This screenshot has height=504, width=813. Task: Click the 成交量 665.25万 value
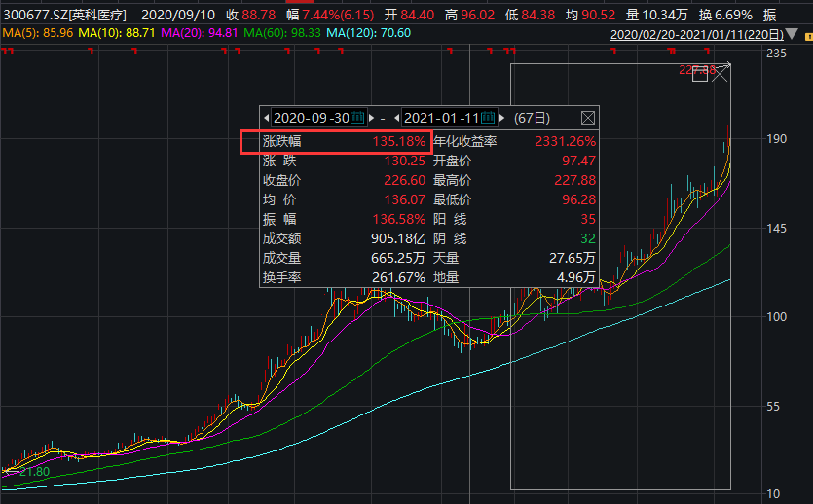[397, 258]
